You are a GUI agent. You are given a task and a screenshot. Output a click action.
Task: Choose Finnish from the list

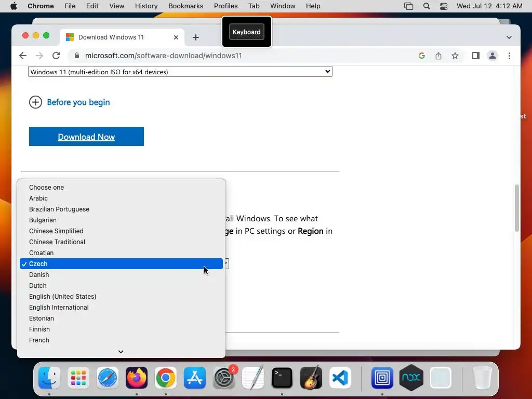[x=122, y=329]
